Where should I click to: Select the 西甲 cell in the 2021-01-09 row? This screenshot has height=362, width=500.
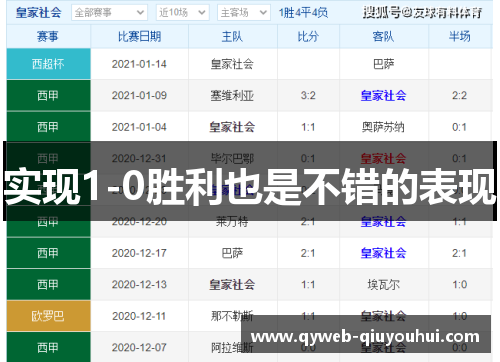(48, 95)
